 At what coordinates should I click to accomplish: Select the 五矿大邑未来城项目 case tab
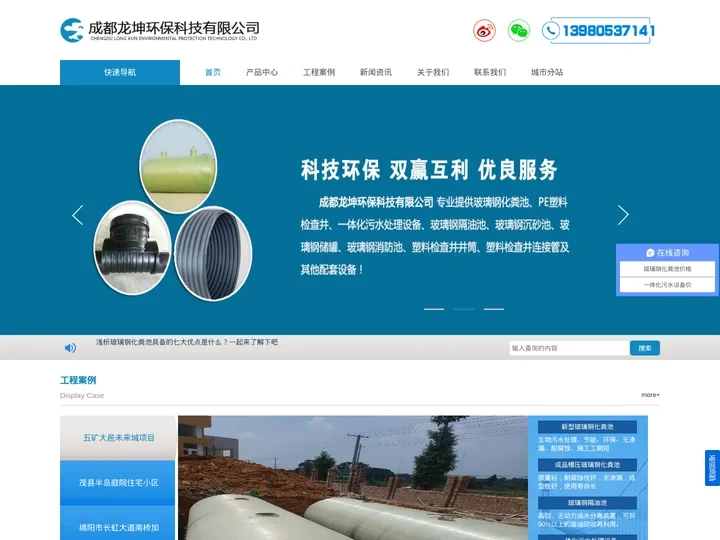pyautogui.click(x=118, y=438)
